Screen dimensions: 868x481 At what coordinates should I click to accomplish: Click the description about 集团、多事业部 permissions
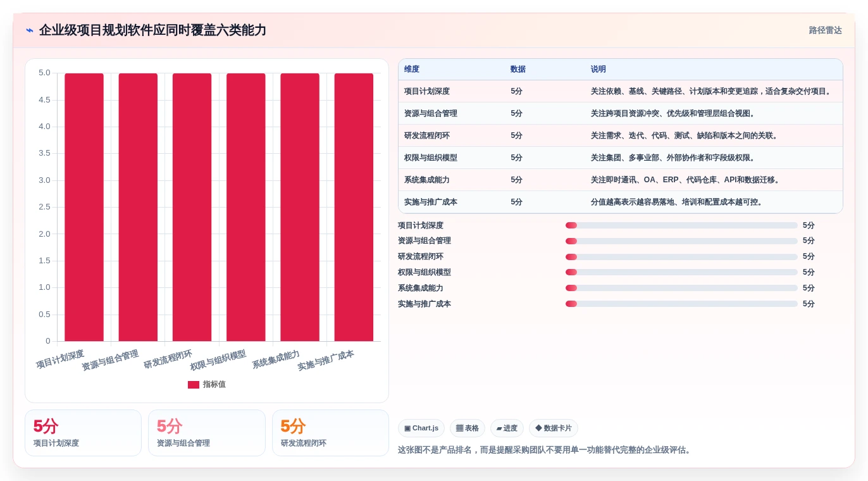674,158
